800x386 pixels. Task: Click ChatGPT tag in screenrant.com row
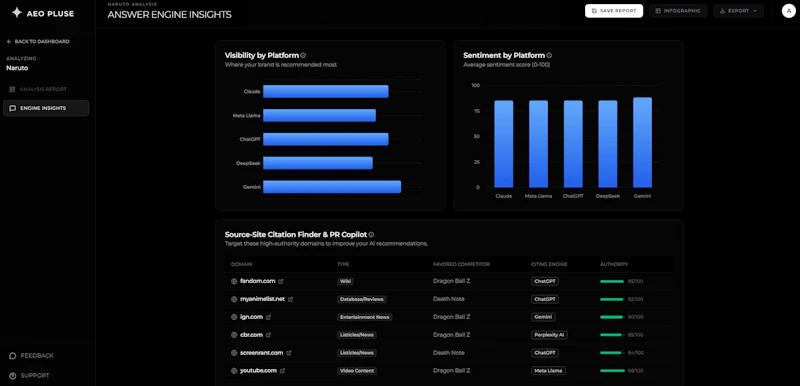tap(544, 353)
